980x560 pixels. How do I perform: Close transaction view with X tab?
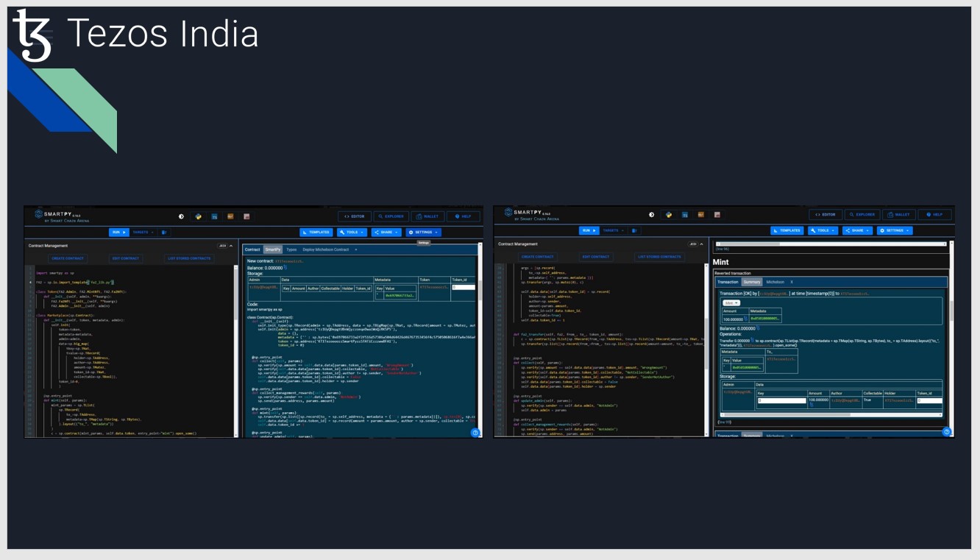(x=792, y=282)
